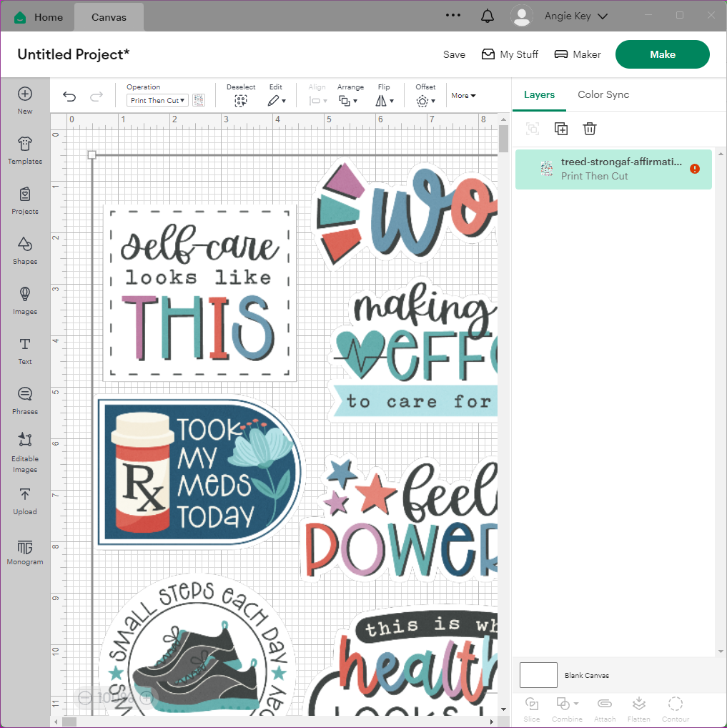Open the Upload panel
The image size is (727, 728).
coord(25,501)
